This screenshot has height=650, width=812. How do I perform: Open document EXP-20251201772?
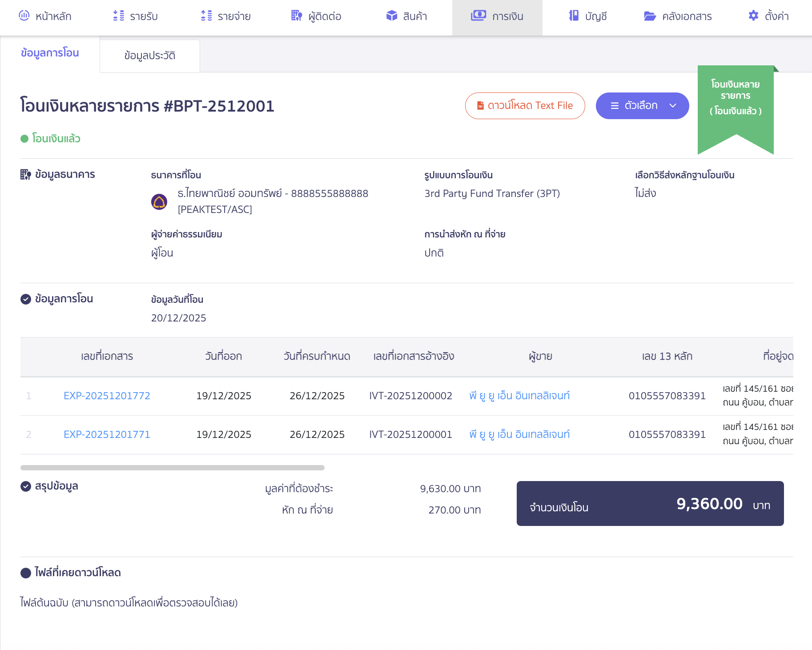[x=107, y=396]
